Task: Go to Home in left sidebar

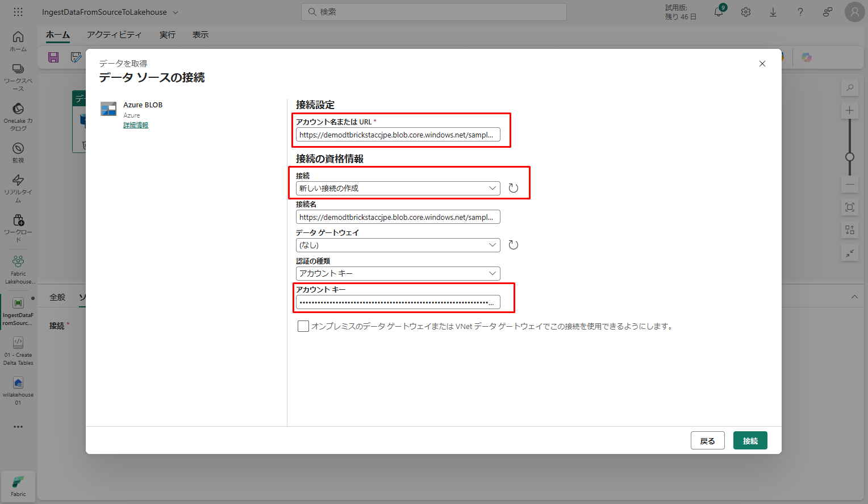Action: point(18,41)
